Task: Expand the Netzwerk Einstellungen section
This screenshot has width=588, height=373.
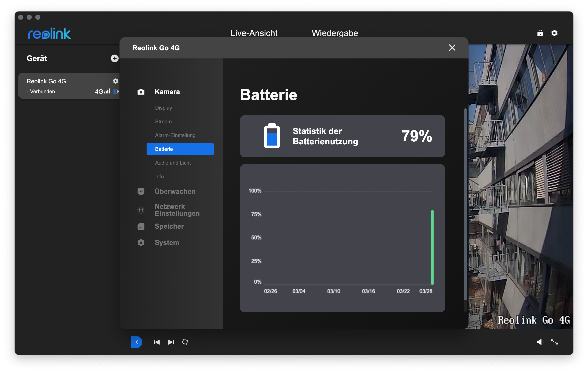Action: (x=177, y=210)
